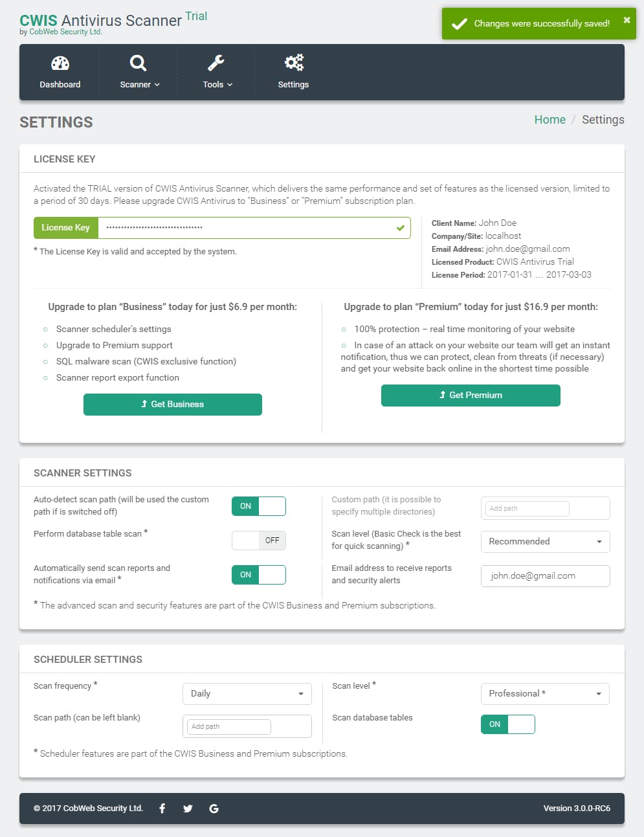Open the Twitter link in footer
644x837 pixels.
[x=188, y=808]
